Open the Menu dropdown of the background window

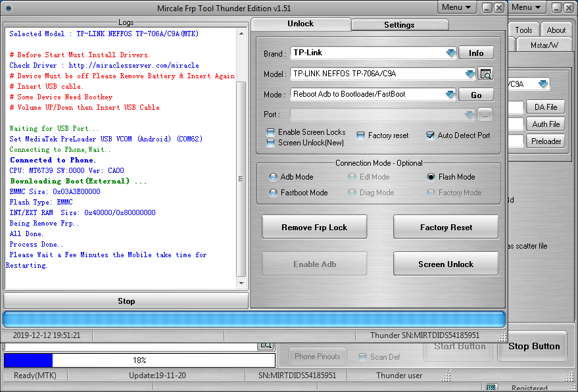pos(526,7)
